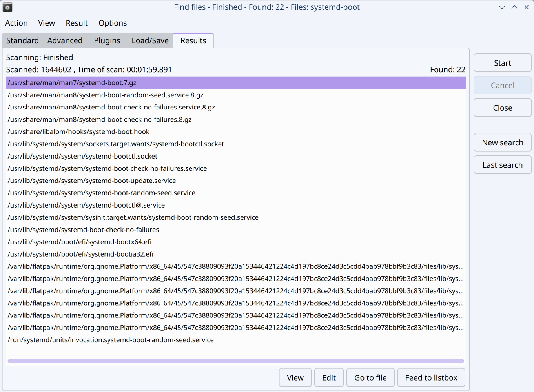Click the Start button

(503, 63)
